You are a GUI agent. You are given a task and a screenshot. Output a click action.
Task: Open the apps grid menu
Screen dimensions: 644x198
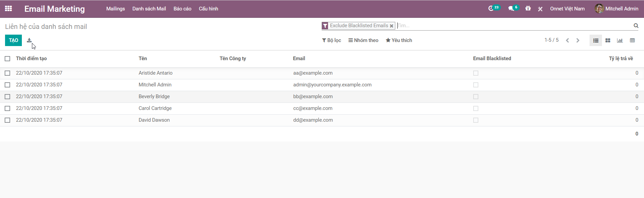8,9
